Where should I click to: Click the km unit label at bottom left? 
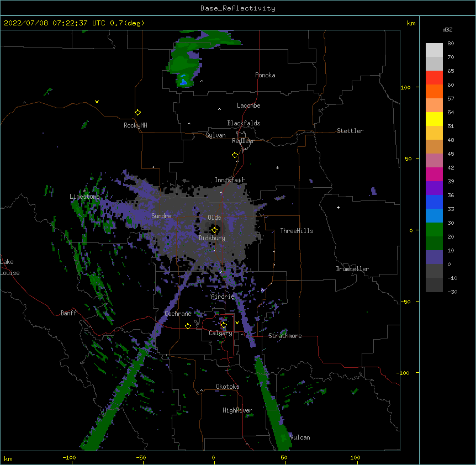point(8,459)
